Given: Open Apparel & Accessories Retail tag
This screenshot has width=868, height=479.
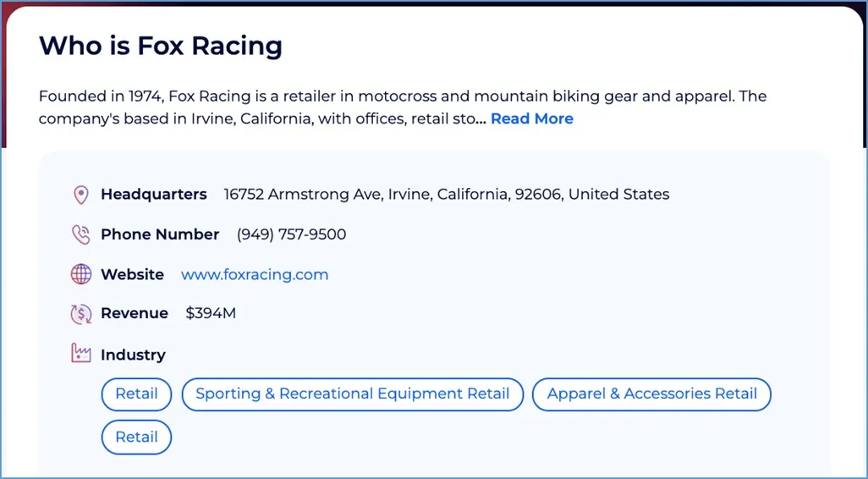Looking at the screenshot, I should (x=651, y=394).
